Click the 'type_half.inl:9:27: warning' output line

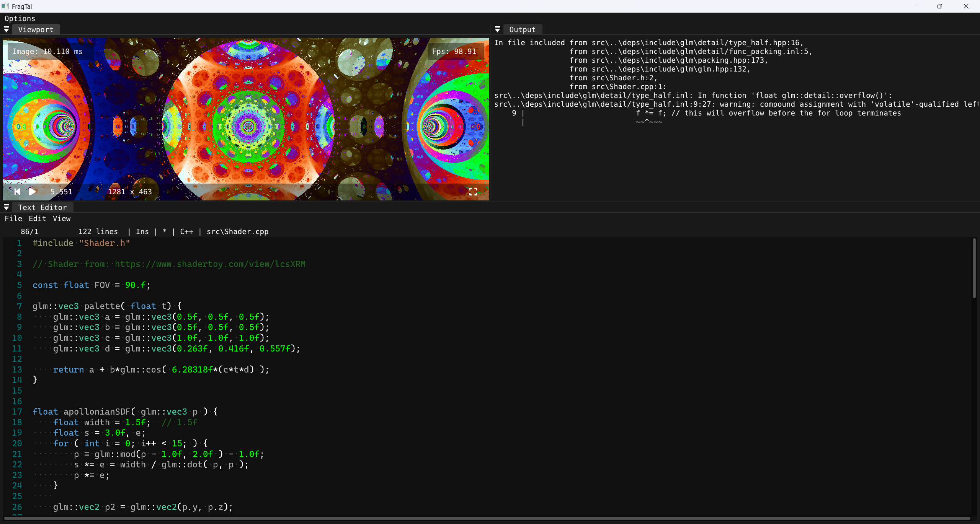coord(737,104)
